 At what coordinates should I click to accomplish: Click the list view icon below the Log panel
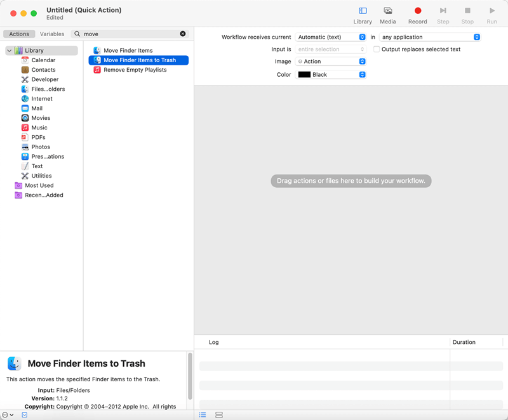203,414
